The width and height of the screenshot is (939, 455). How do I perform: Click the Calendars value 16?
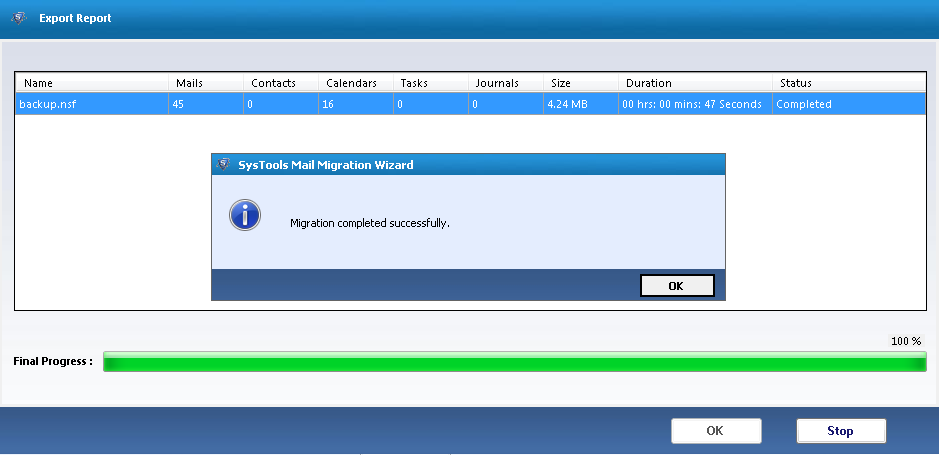click(x=328, y=104)
